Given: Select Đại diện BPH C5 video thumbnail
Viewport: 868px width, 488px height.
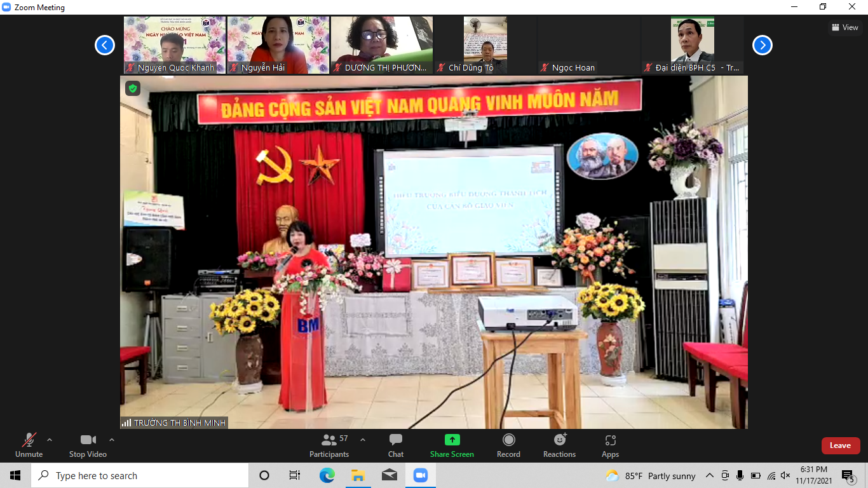Looking at the screenshot, I should point(693,45).
